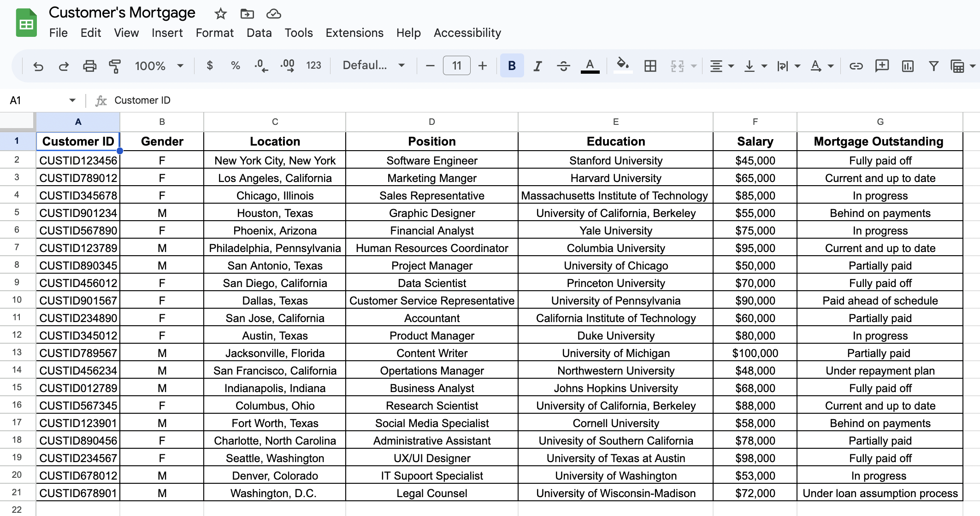Click the increase font size plus button
Image resolution: width=980 pixels, height=516 pixels.
pos(482,66)
